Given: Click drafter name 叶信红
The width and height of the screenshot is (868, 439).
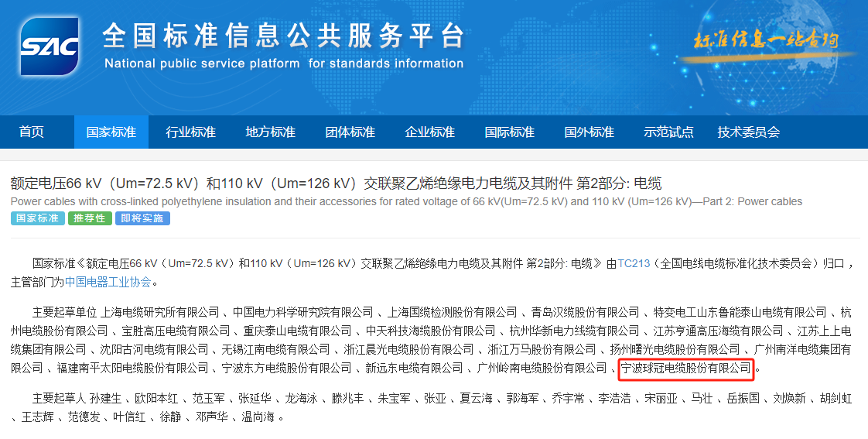Looking at the screenshot, I should point(129,417).
